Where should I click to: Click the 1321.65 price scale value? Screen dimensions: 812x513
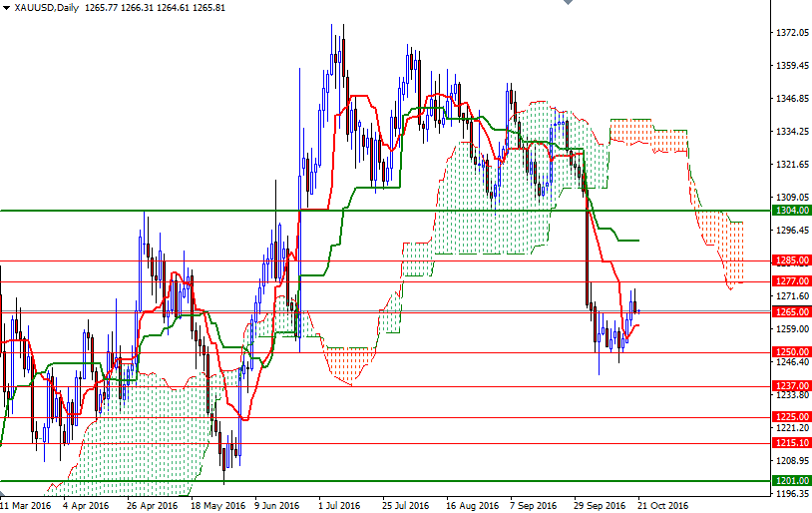[x=792, y=165]
